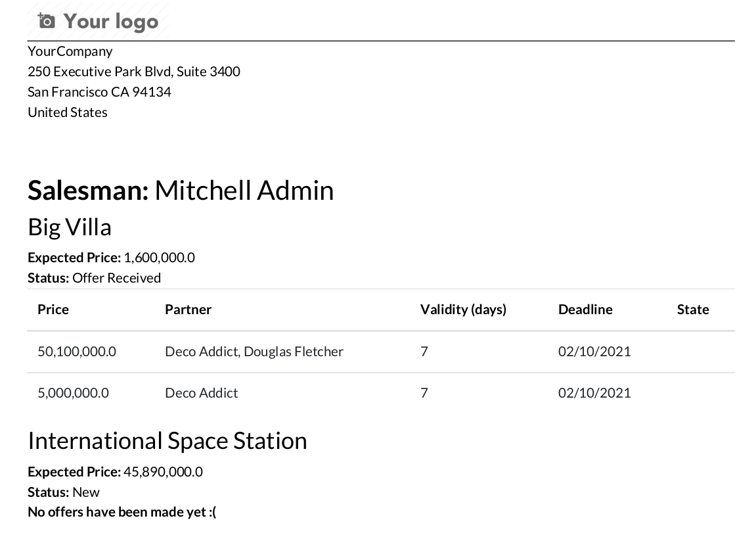Select the Validity (days) column header
This screenshot has width=756, height=535.
coord(463,309)
